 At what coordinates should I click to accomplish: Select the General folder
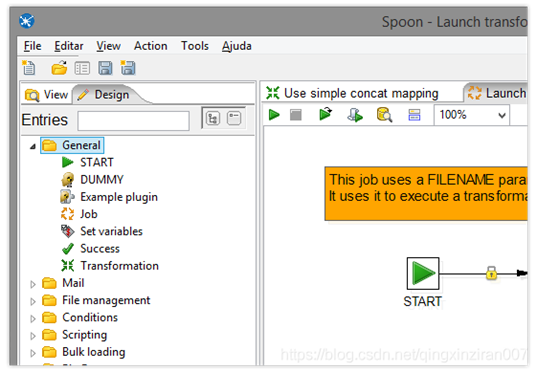(x=72, y=145)
